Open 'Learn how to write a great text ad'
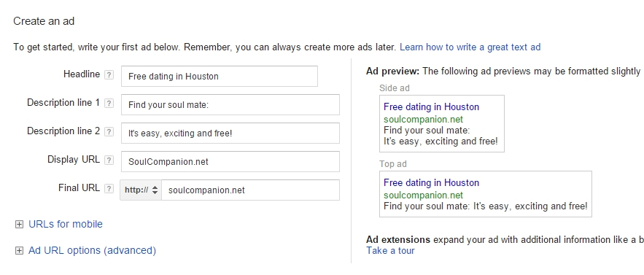The height and width of the screenshot is (275, 644). tap(470, 47)
